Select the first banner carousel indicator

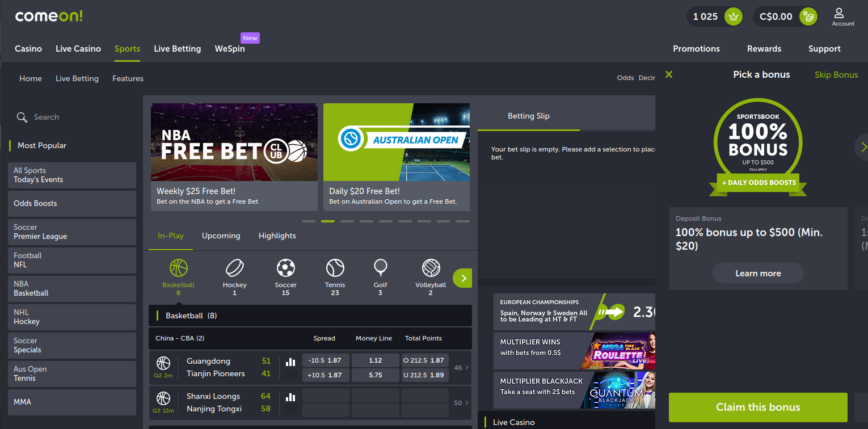pyautogui.click(x=309, y=221)
